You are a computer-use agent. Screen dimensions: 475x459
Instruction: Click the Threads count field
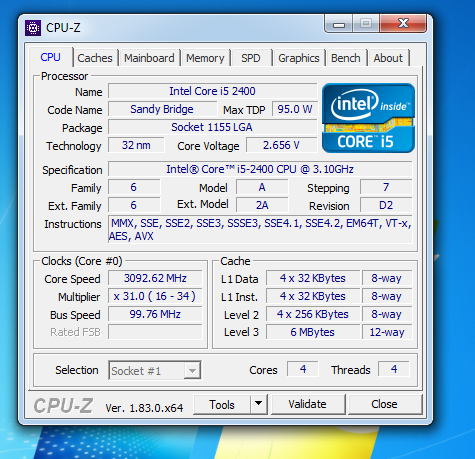coord(394,369)
